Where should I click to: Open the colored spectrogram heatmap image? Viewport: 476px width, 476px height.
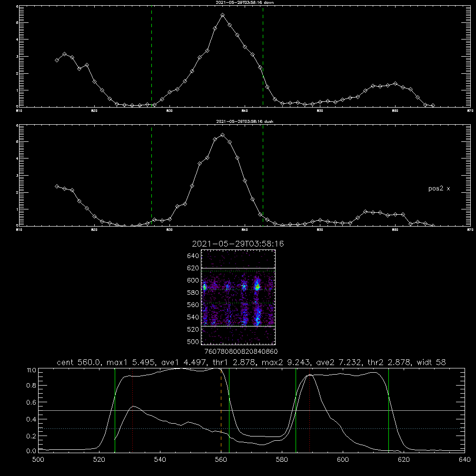[238, 297]
